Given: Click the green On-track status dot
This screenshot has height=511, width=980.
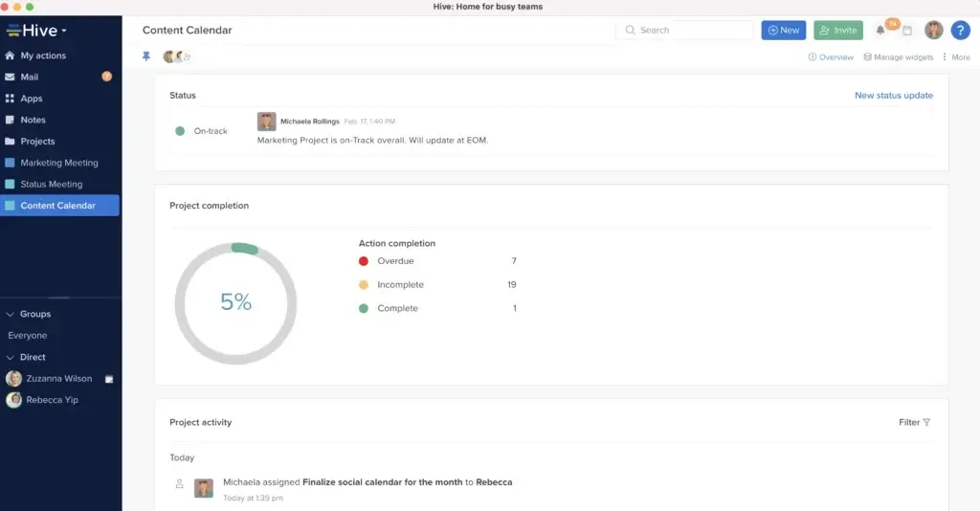Looking at the screenshot, I should click(180, 131).
